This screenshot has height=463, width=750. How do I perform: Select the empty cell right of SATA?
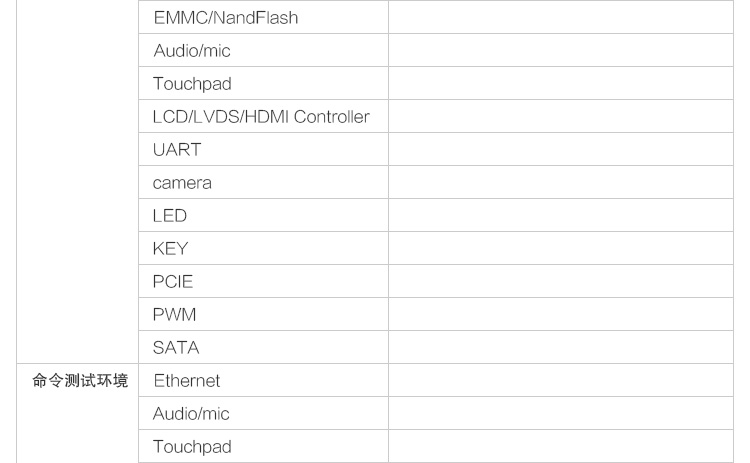(561, 348)
